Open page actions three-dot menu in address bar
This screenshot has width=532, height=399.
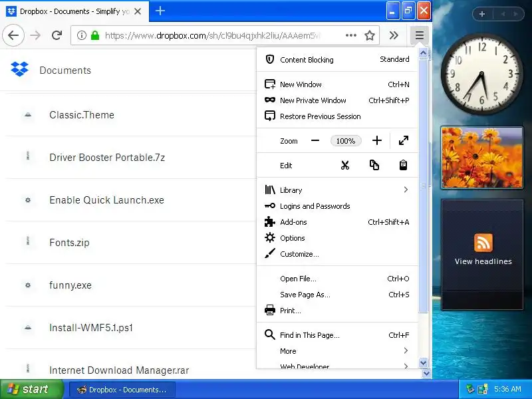[x=351, y=35]
